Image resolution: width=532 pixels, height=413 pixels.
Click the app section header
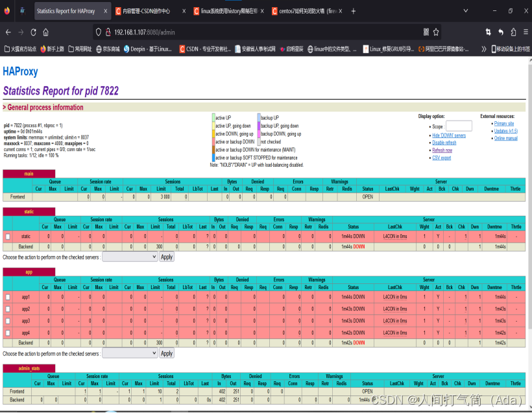click(x=29, y=272)
